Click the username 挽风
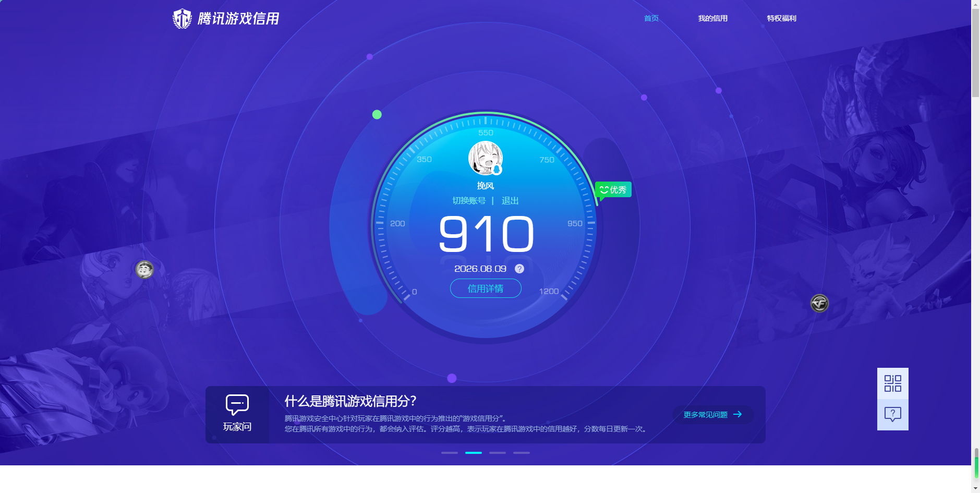 click(x=486, y=186)
